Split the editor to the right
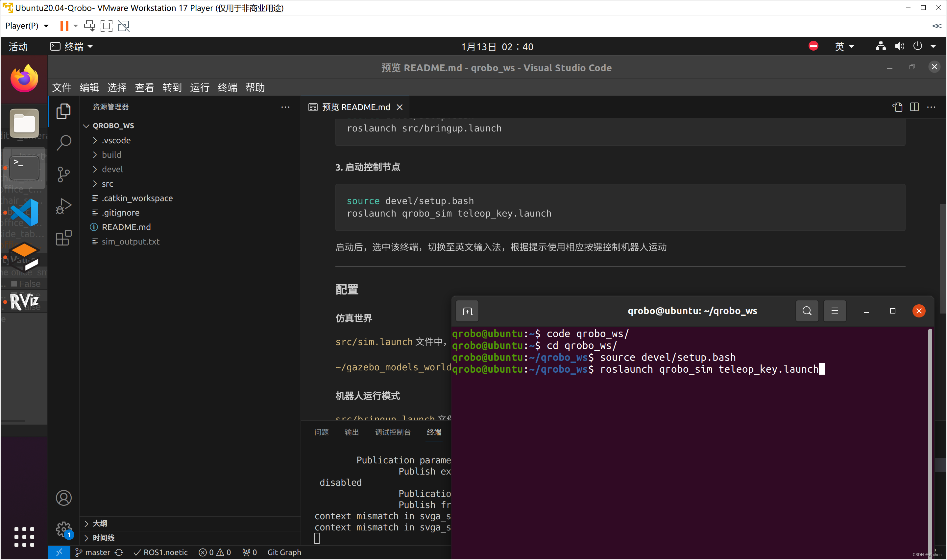The image size is (947, 560). click(914, 107)
